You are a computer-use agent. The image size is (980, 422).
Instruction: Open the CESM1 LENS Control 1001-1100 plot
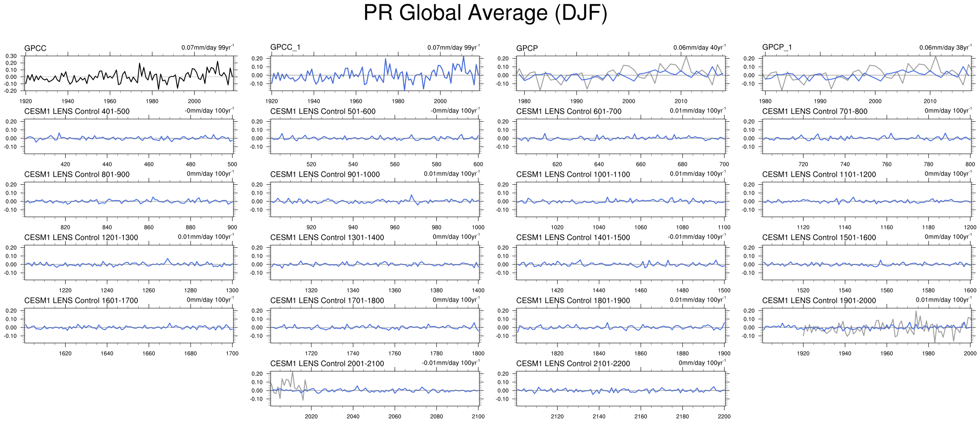tap(621, 200)
